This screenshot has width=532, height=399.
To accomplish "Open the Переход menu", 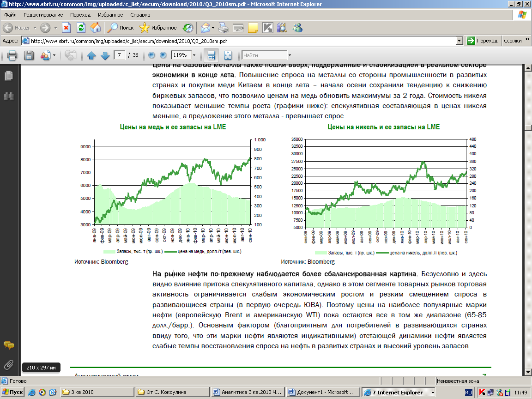I will [x=80, y=15].
